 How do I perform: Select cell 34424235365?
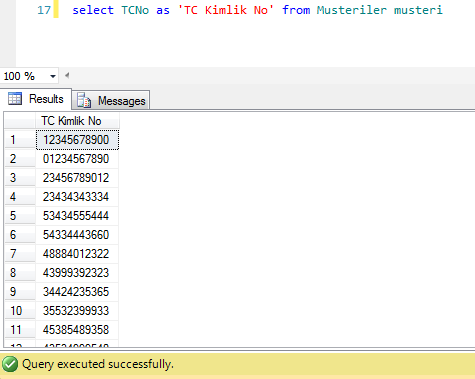click(77, 292)
